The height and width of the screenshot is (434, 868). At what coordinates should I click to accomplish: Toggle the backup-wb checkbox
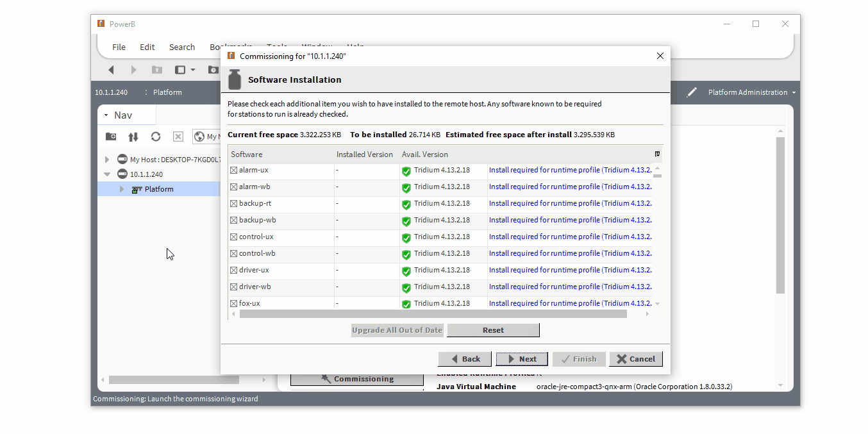tap(234, 220)
